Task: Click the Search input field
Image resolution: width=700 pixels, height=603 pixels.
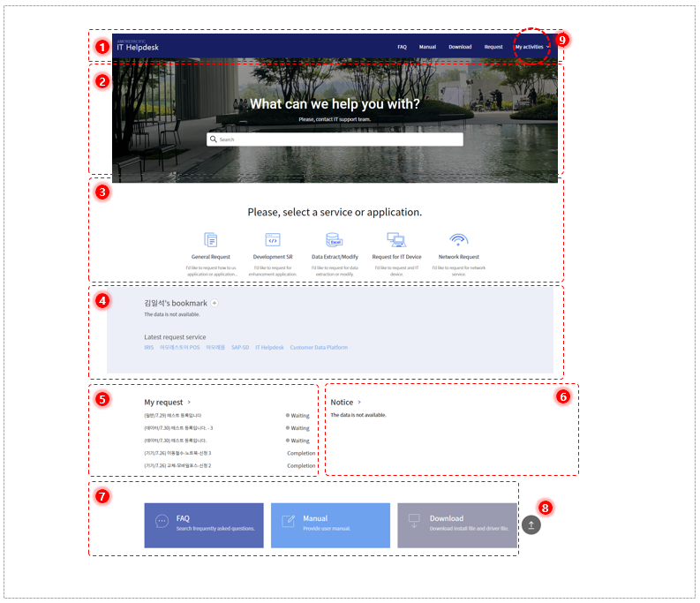Action: point(335,139)
